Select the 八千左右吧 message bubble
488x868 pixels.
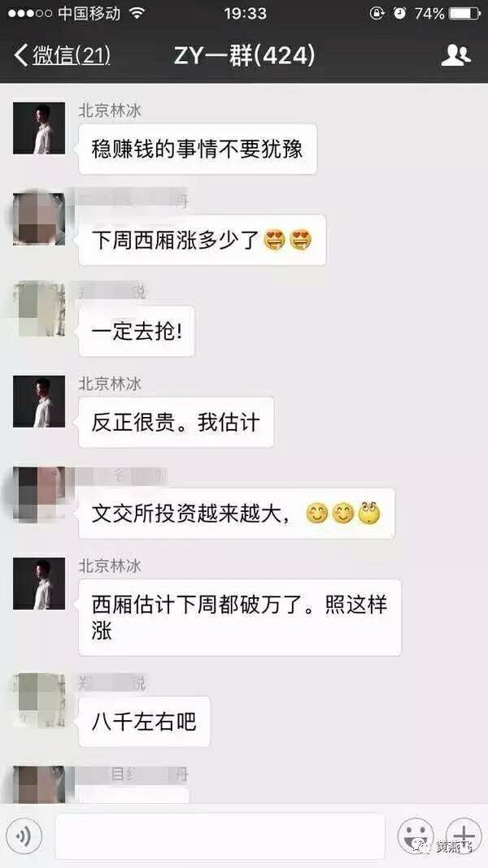tap(144, 722)
